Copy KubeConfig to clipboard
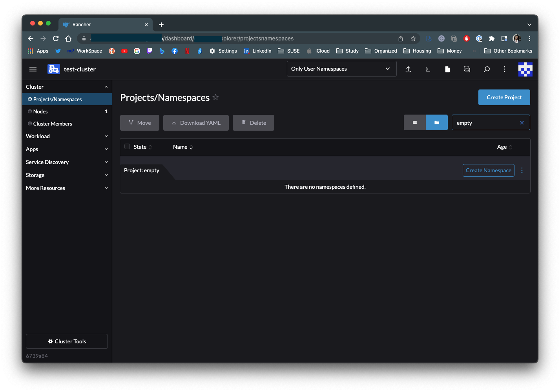Screen dimensions: 560x392 (x=467, y=69)
